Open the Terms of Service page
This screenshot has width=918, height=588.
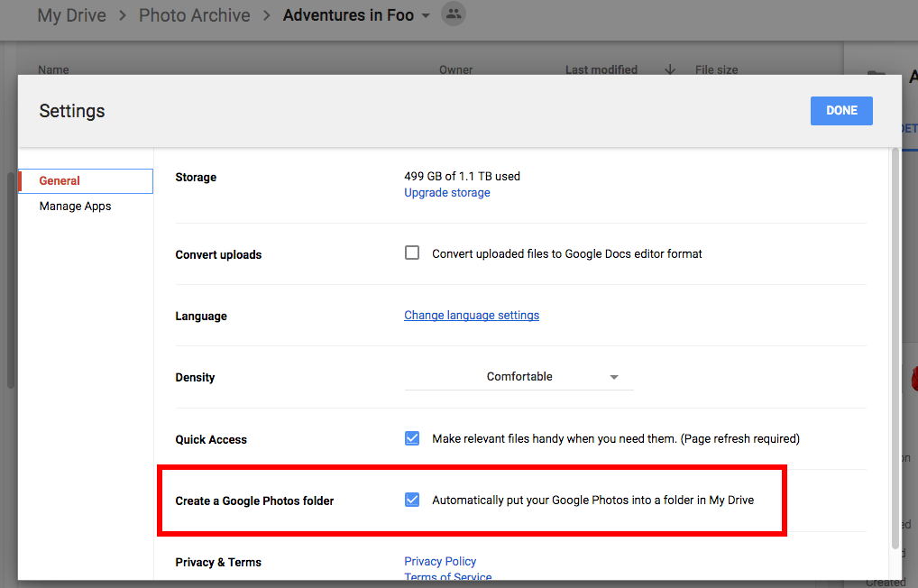pos(447,577)
